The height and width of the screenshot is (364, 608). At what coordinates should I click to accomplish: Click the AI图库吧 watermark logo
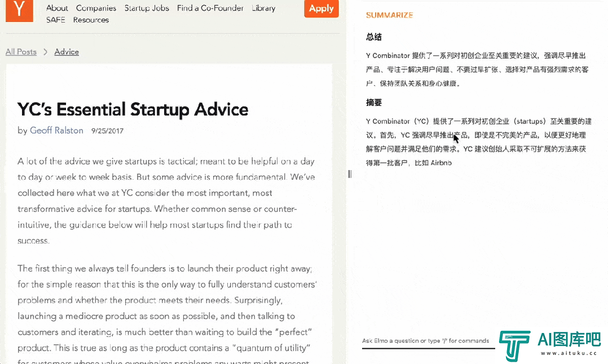(x=550, y=346)
